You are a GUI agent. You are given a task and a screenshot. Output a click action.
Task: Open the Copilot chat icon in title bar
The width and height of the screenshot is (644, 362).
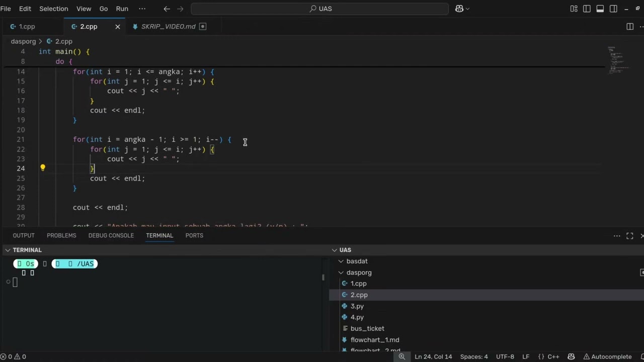459,9
